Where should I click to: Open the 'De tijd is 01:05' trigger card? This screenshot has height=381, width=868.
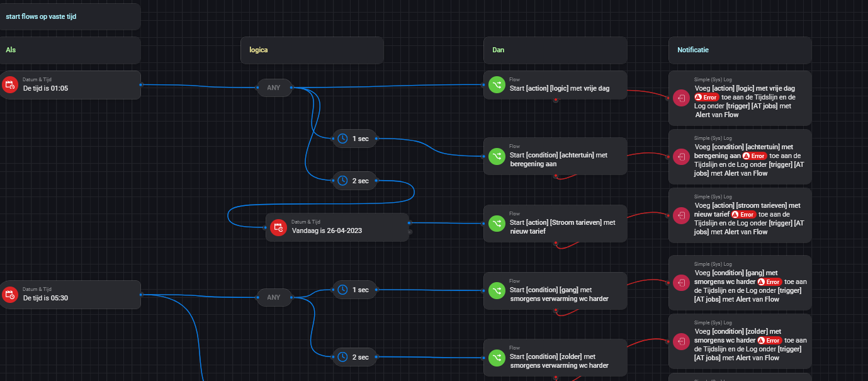tap(70, 85)
